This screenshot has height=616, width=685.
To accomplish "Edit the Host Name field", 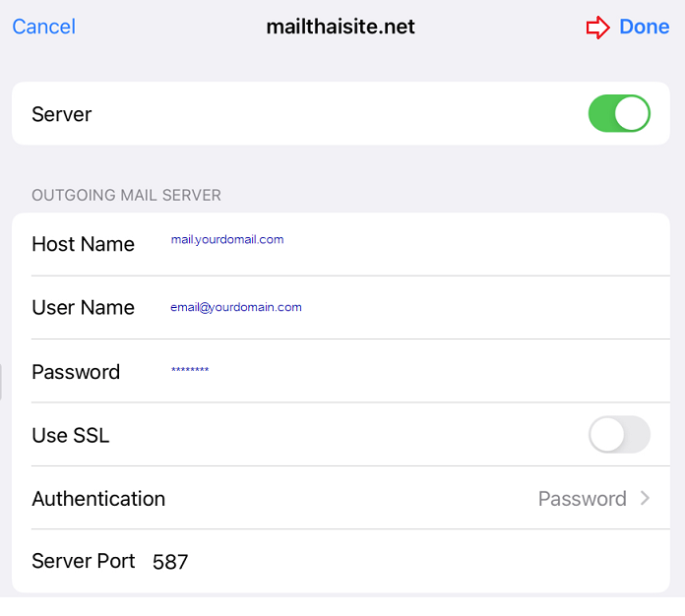I will point(227,239).
